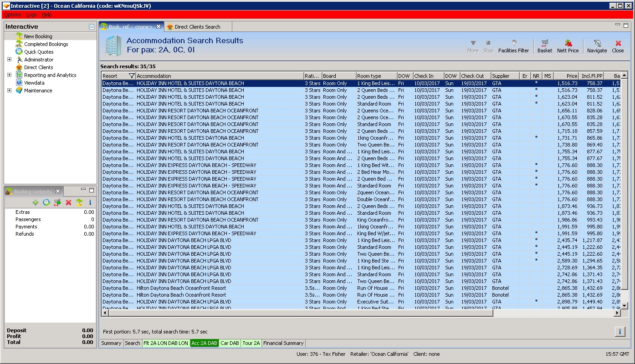Open the Logs menu
The height and width of the screenshot is (364, 635).
pyautogui.click(x=31, y=15)
